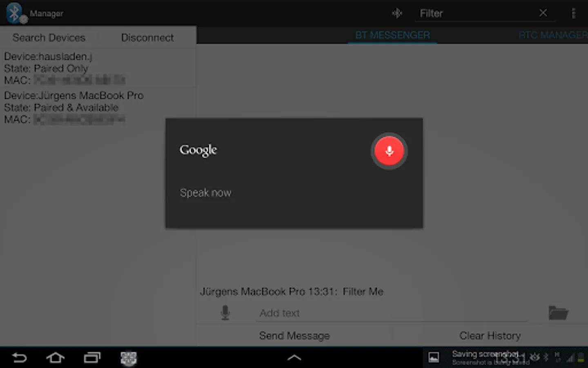Click the Clear History button

coord(490,336)
